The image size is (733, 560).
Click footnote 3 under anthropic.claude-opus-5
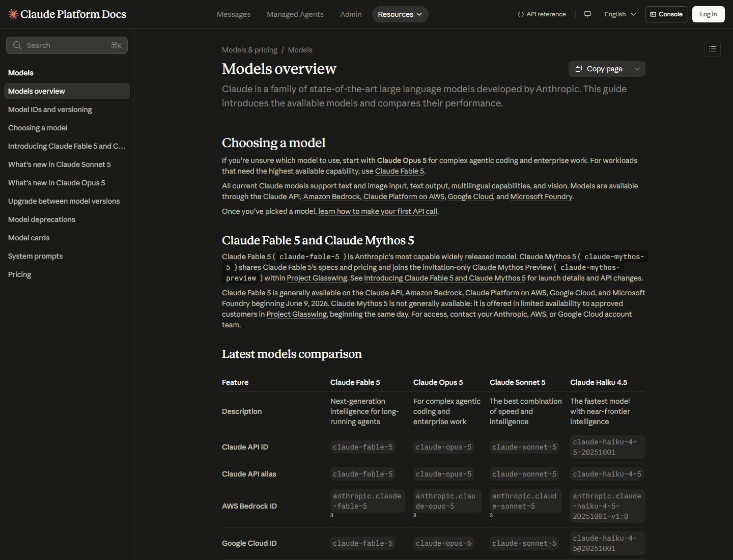415,516
